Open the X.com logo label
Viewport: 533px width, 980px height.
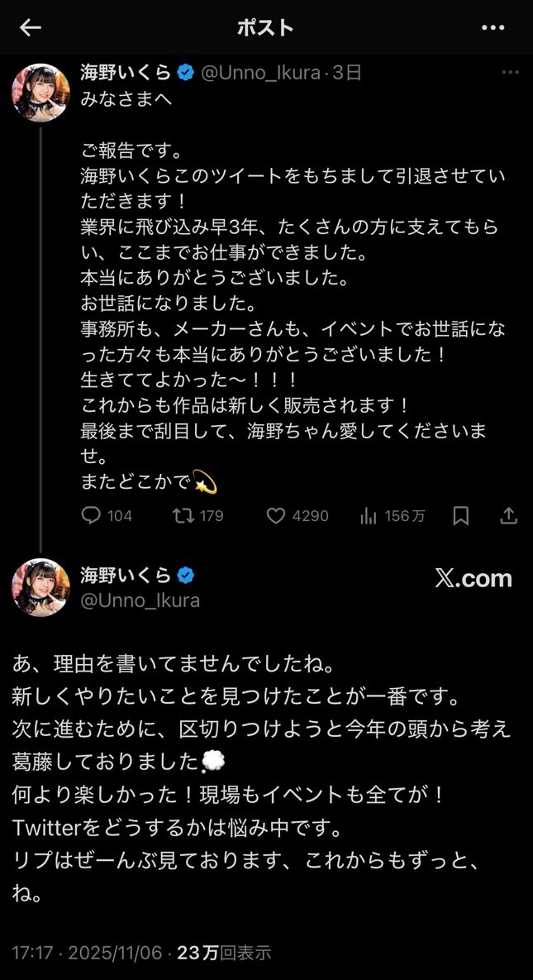[474, 579]
